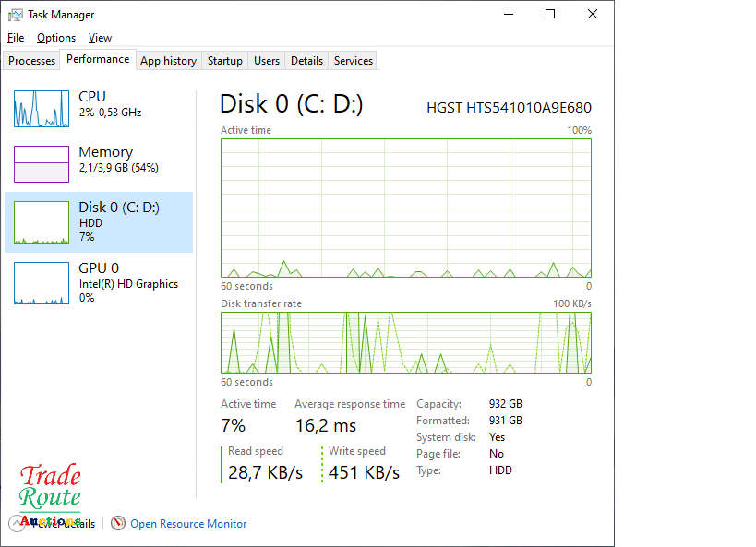Click the Task Manager title bar icon

(16, 15)
